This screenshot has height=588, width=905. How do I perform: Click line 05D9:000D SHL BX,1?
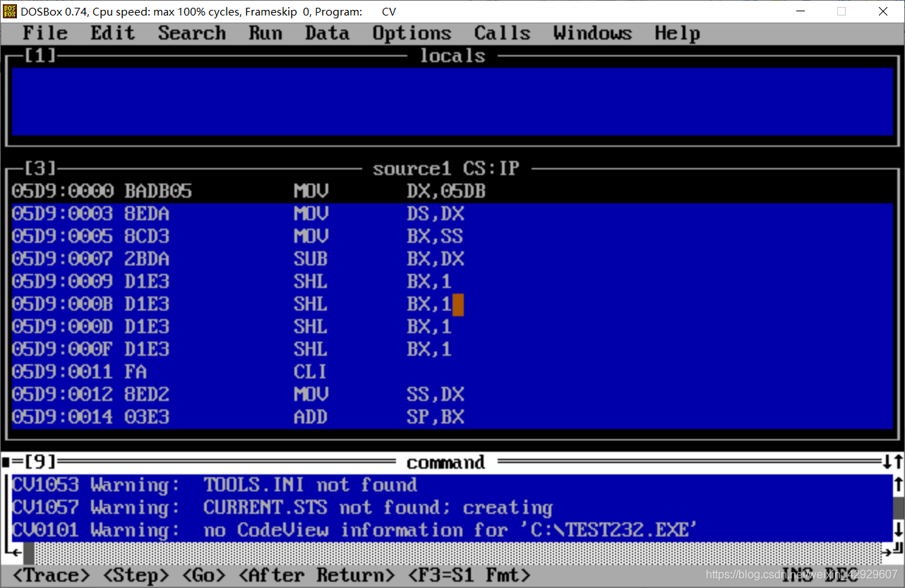point(452,327)
